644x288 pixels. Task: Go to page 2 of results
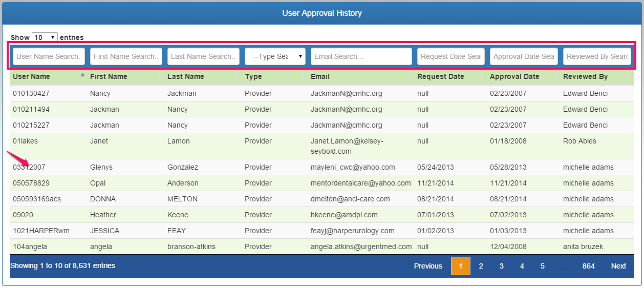pos(481,266)
